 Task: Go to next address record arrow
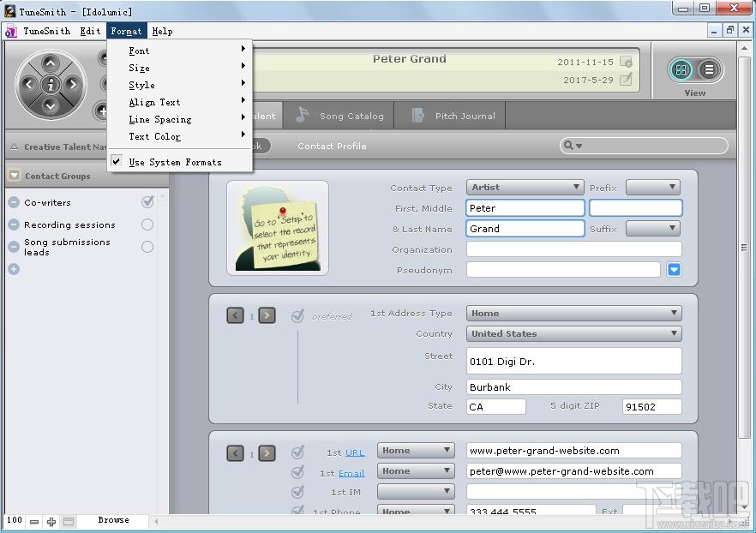point(267,315)
